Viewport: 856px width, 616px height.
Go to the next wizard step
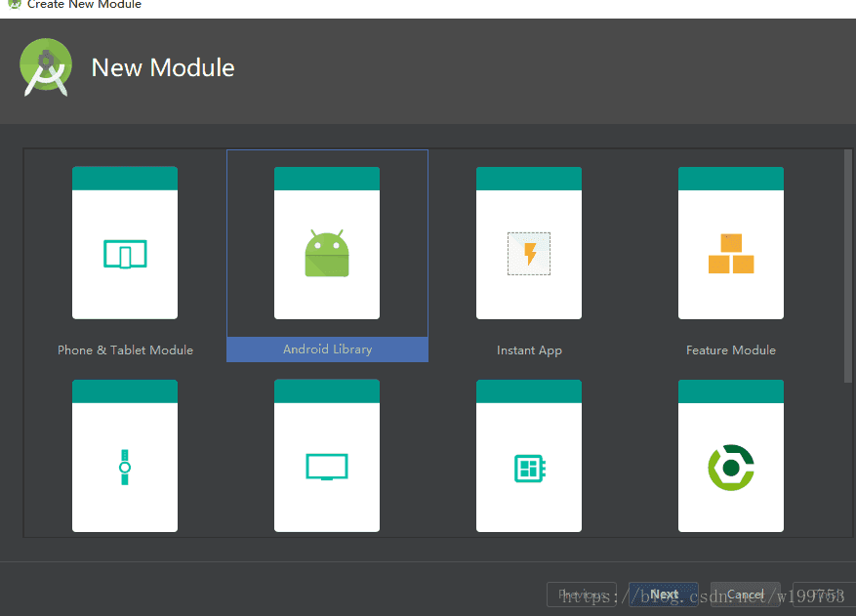pos(664,595)
